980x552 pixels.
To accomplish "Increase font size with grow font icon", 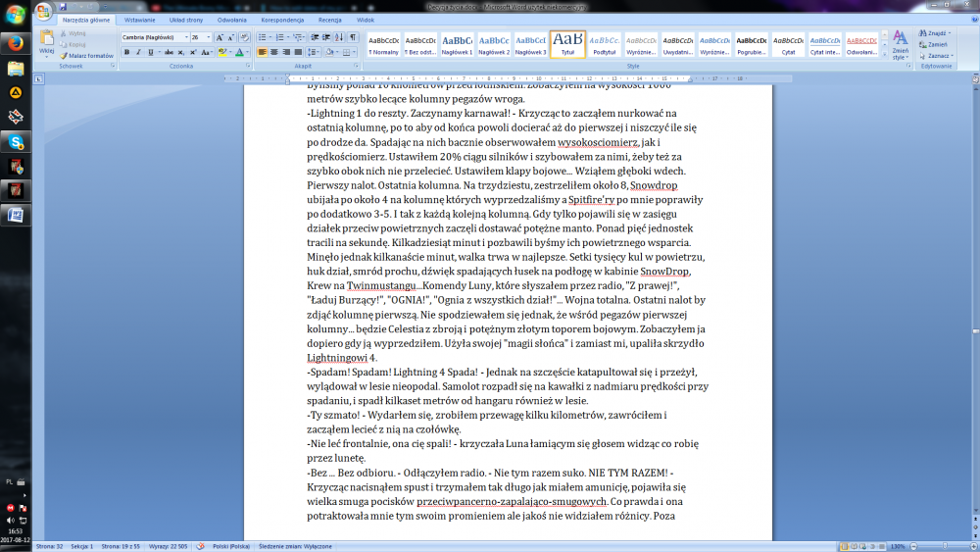I will [x=220, y=37].
